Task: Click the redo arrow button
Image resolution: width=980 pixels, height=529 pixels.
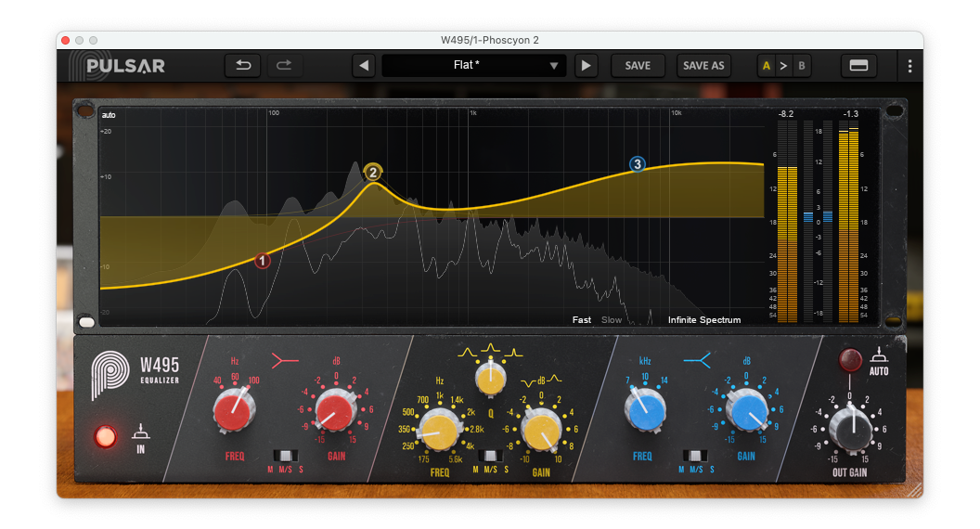Action: pyautogui.click(x=285, y=66)
